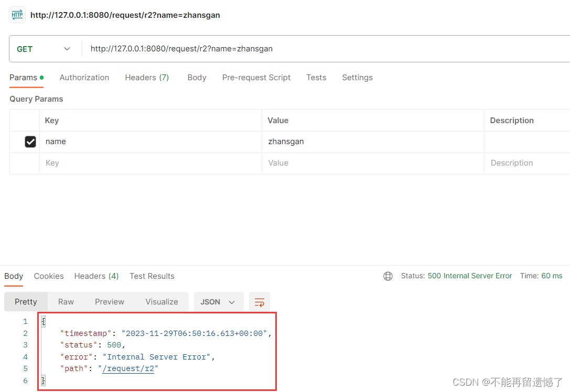Open the Cookies tab
This screenshot has height=392, width=570.
click(49, 276)
